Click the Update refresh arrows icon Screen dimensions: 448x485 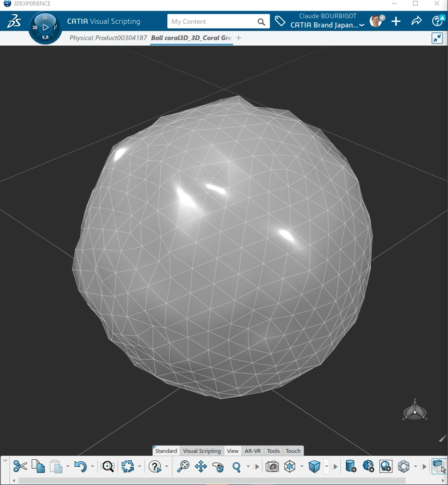click(x=127, y=466)
